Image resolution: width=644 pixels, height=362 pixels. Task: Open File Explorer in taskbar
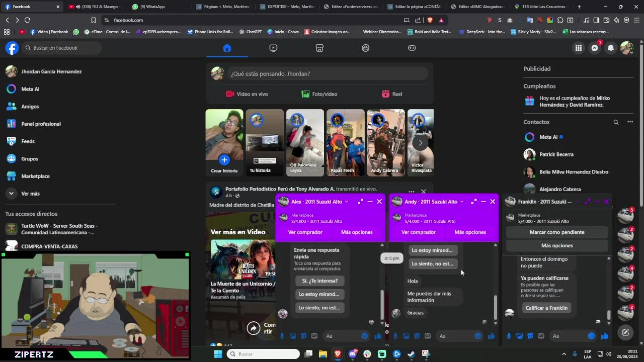point(323,354)
